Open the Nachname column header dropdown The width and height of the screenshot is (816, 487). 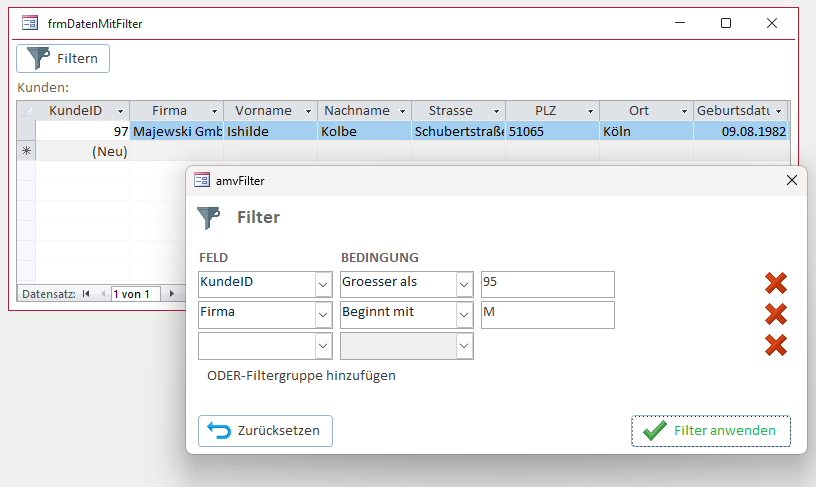pos(402,111)
